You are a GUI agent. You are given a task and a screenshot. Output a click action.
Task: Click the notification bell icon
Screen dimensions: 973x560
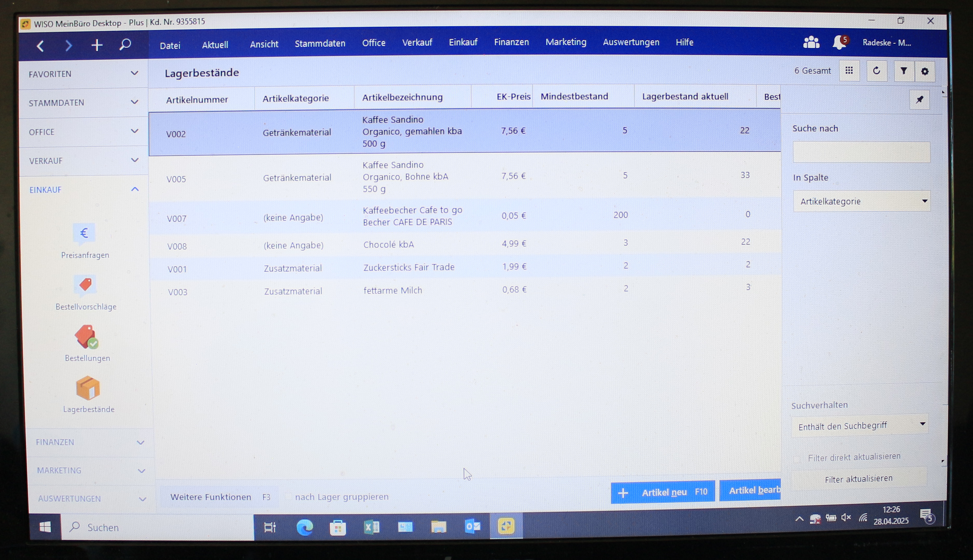pyautogui.click(x=839, y=42)
